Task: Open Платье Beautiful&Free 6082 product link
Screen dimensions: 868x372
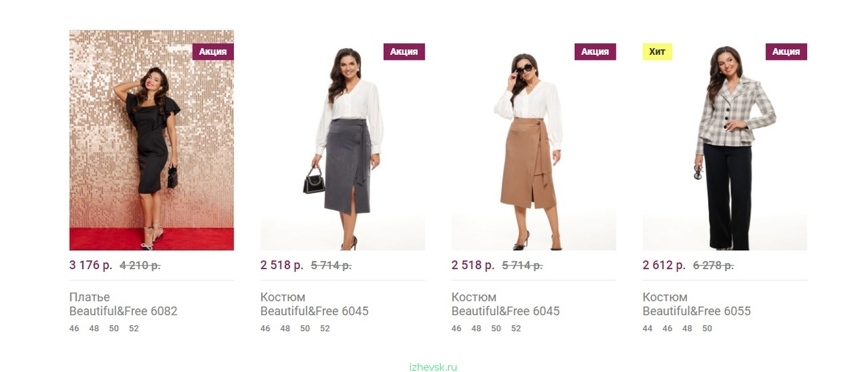Action: click(x=123, y=304)
